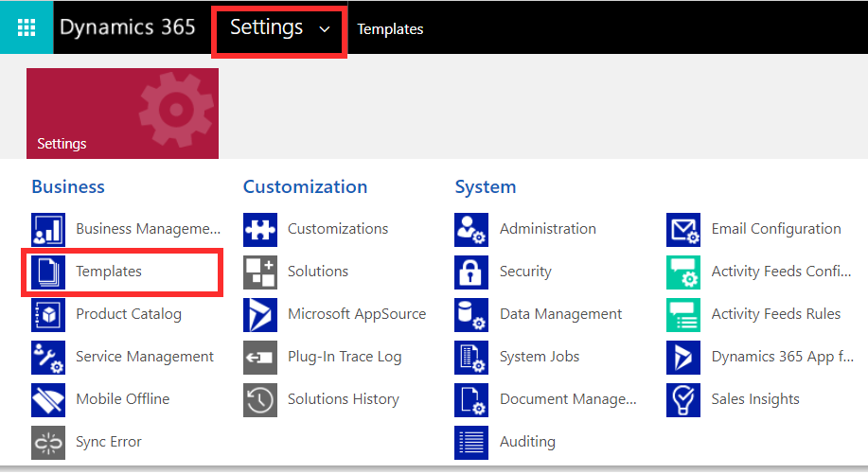Viewport: 868px width, 474px height.
Task: Select the Customization group heading
Action: (x=305, y=187)
